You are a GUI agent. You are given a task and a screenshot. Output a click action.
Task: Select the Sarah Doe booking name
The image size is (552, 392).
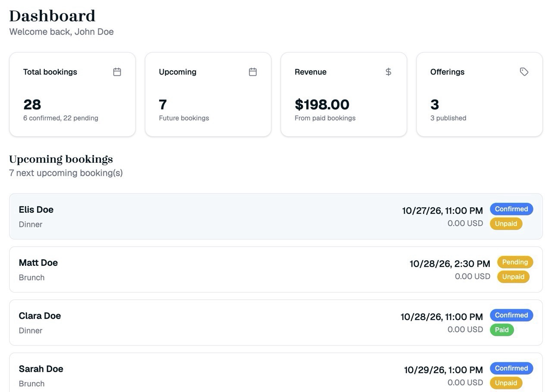click(41, 369)
